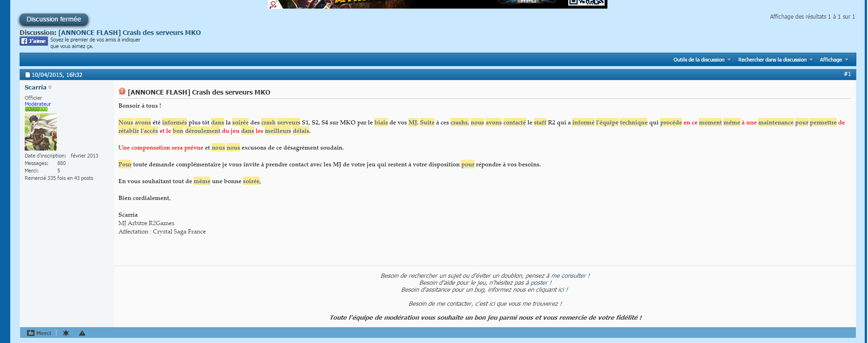868x343 pixels.
Task: Click Scarria's avatar image
Action: [x=41, y=132]
